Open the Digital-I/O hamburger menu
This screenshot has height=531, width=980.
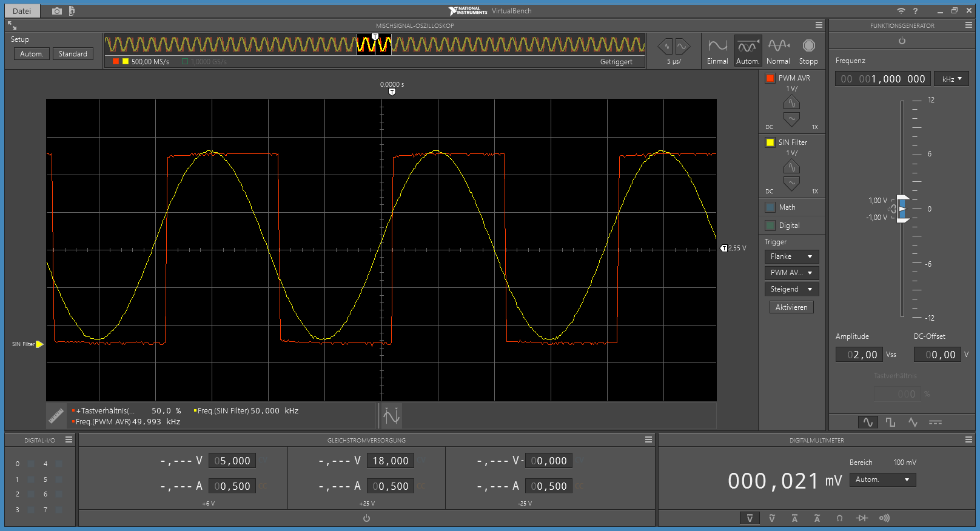[x=69, y=440]
